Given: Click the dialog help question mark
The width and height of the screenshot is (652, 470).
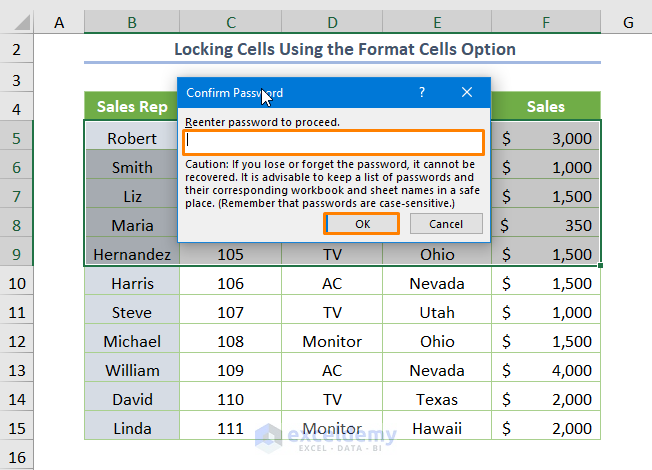Looking at the screenshot, I should tap(422, 92).
